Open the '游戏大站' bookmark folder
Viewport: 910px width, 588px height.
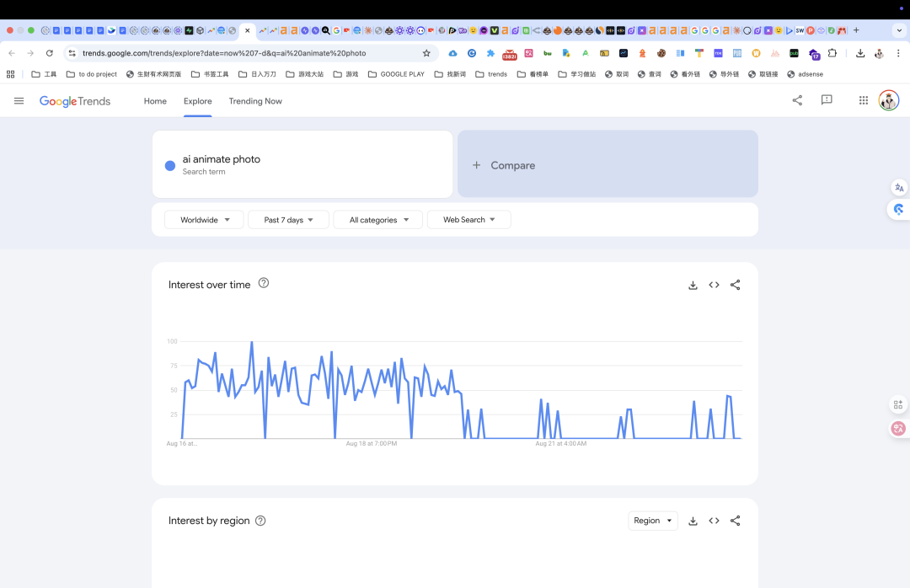coord(305,74)
